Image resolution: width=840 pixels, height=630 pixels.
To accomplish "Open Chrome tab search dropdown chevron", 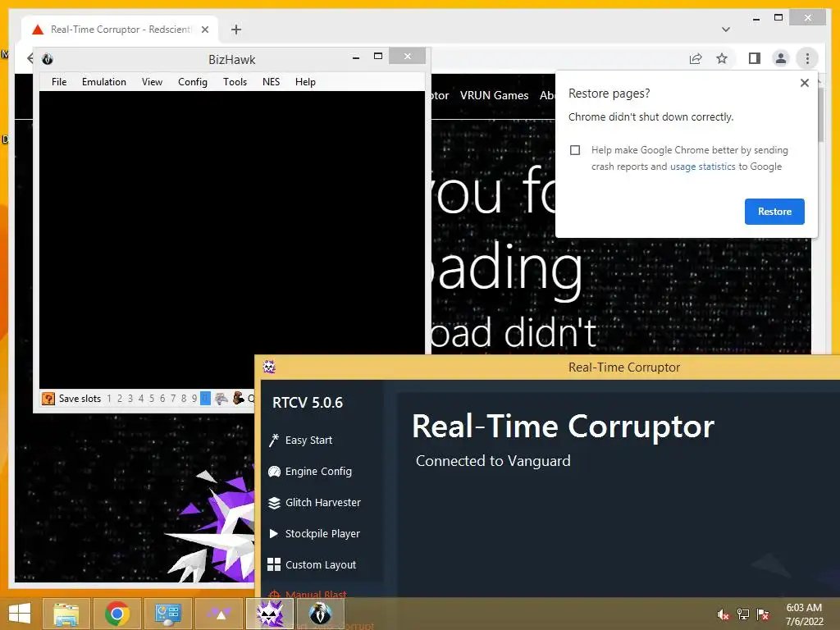I will pyautogui.click(x=726, y=30).
